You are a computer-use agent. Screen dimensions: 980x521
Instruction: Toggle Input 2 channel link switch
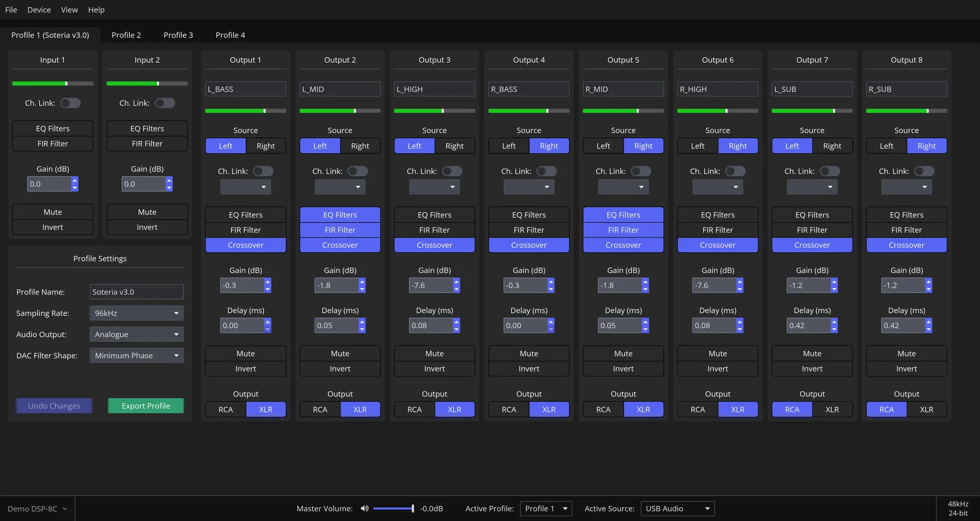coord(165,103)
